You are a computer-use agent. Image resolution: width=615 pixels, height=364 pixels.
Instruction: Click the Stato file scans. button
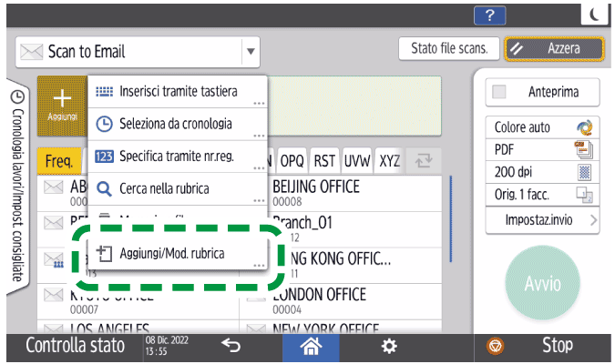(x=449, y=48)
